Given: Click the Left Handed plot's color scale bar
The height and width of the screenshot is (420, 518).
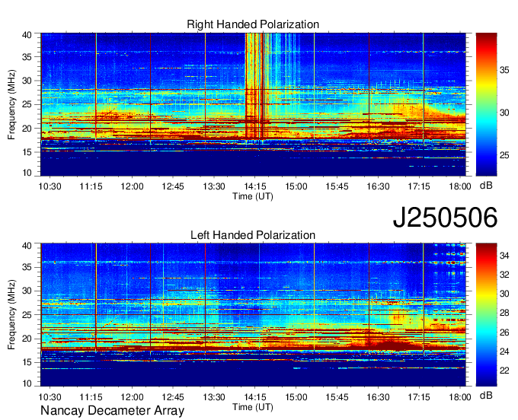Looking at the screenshot, I should (x=486, y=314).
